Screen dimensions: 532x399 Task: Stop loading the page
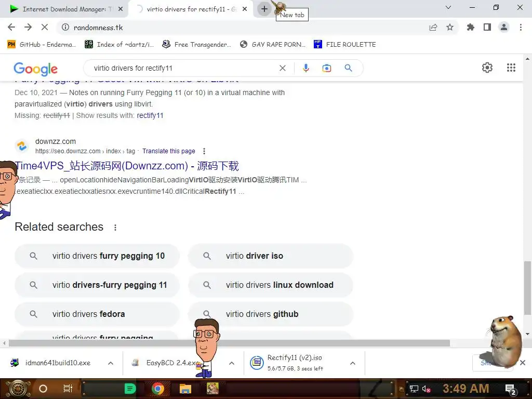(45, 28)
